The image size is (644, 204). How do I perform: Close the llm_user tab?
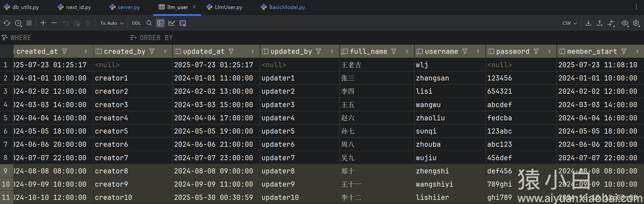(194, 7)
